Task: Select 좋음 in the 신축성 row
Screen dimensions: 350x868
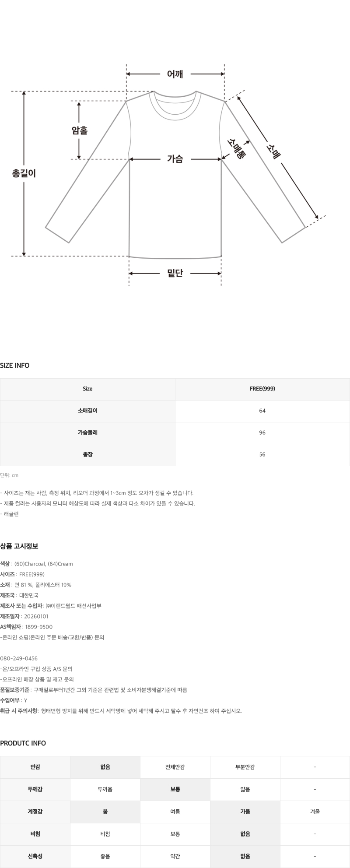Action: coord(105,856)
